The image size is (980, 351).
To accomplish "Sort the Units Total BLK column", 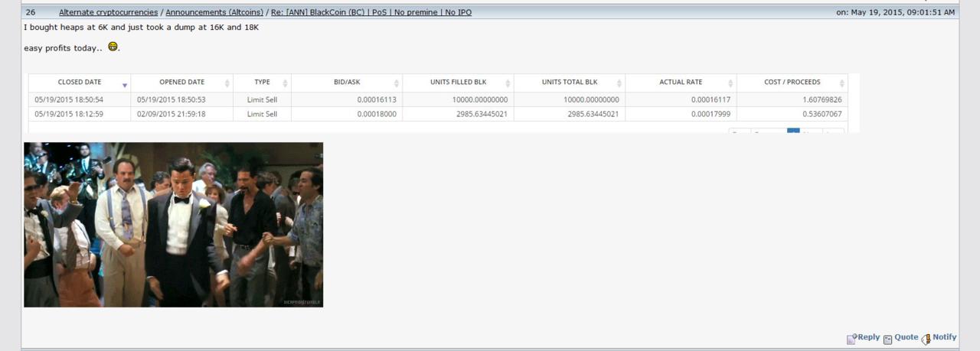I will pyautogui.click(x=619, y=83).
